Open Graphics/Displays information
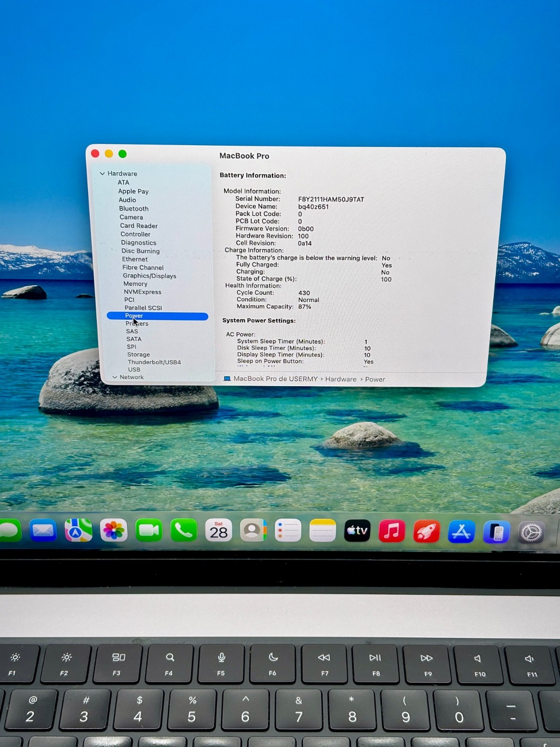 point(149,276)
